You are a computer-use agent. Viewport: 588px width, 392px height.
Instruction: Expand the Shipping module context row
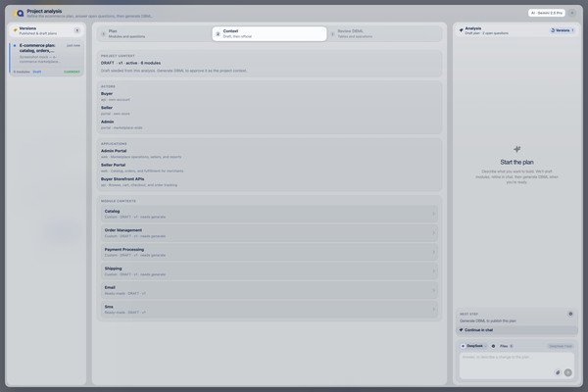(x=269, y=270)
